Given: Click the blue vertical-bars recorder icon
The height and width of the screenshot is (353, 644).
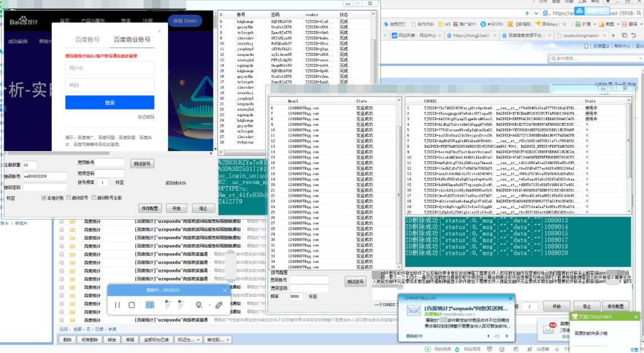Looking at the screenshot, I should (x=150, y=305).
